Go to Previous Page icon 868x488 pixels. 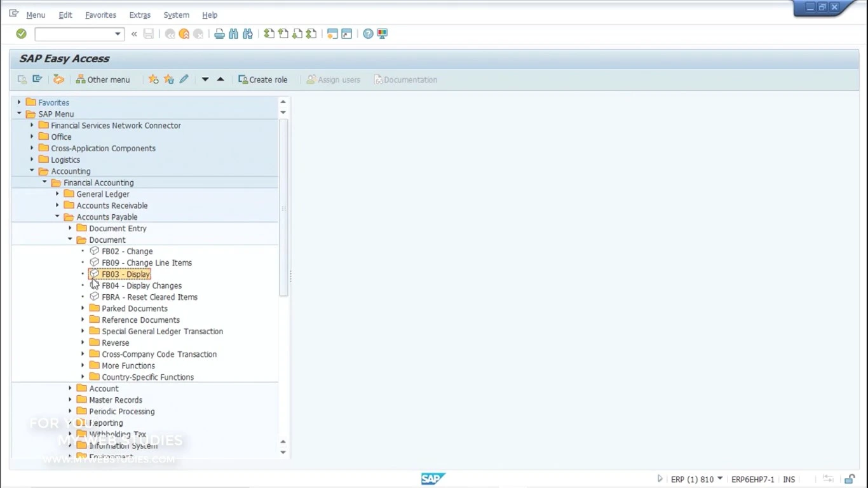tap(283, 34)
